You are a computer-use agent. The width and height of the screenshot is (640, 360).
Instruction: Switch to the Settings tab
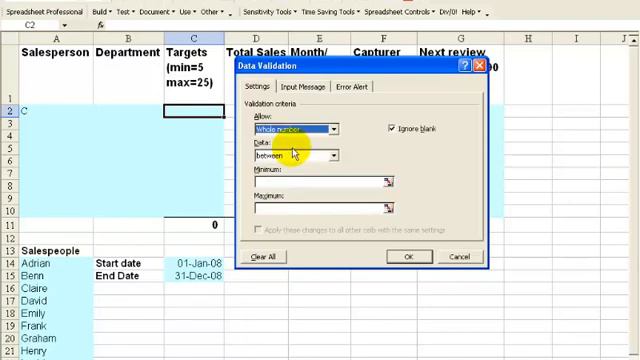pyautogui.click(x=257, y=87)
